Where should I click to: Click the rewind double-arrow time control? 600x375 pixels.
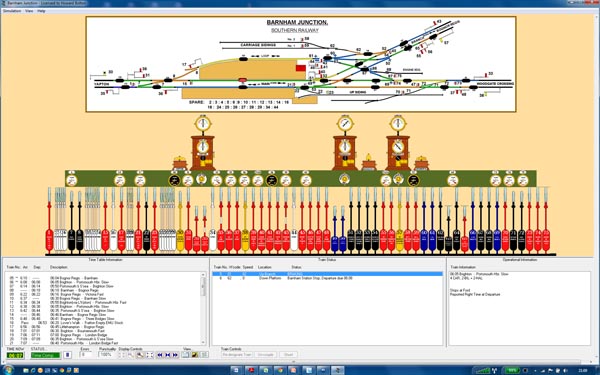click(x=160, y=355)
